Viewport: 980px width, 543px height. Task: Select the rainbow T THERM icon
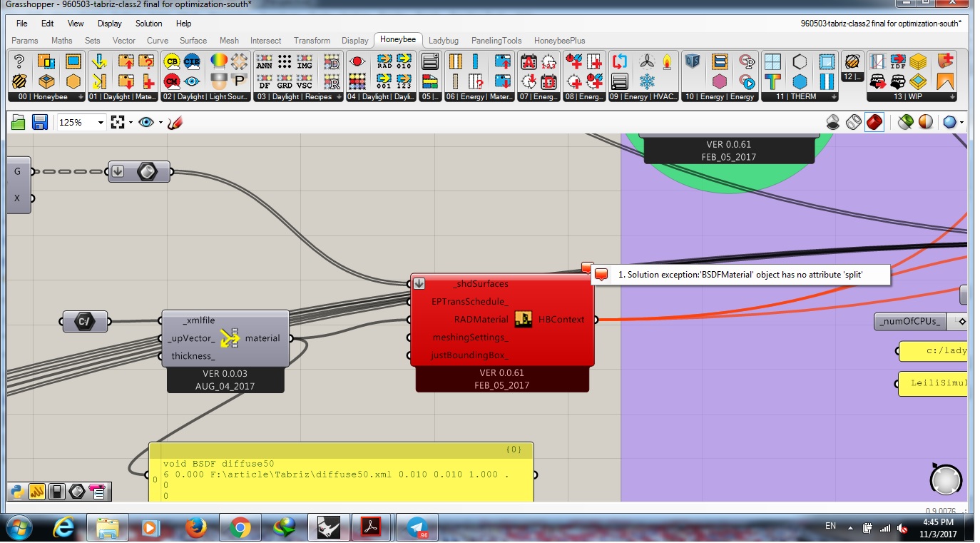[x=772, y=81]
